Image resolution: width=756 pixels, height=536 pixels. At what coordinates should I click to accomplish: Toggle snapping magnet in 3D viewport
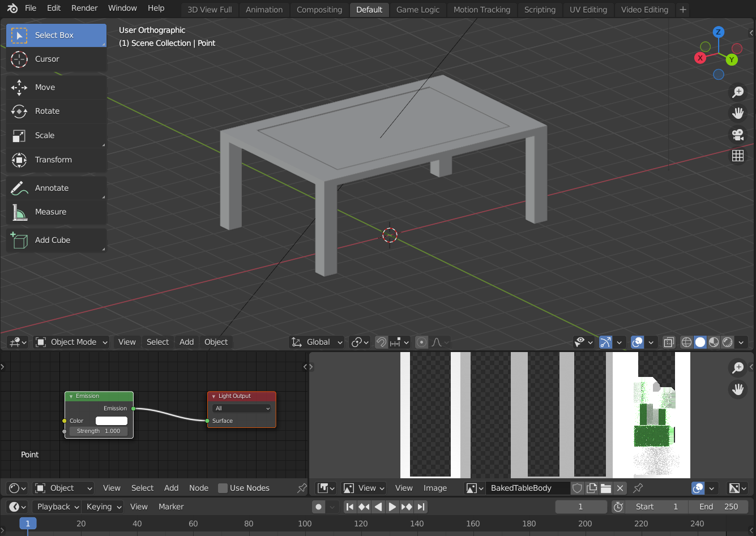coord(381,342)
